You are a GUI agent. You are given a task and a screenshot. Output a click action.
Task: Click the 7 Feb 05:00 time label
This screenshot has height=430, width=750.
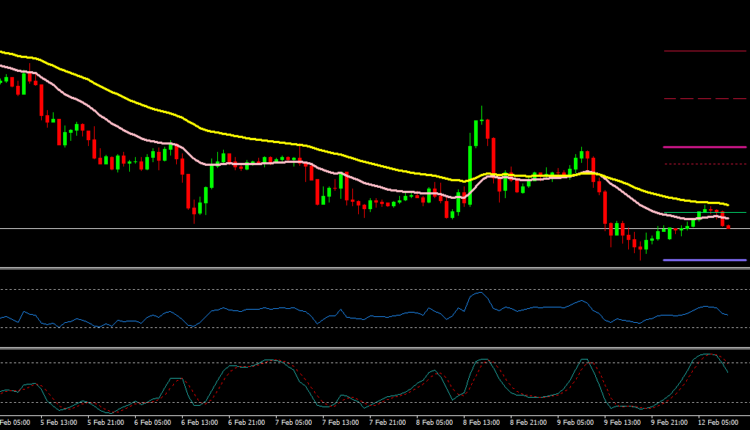pyautogui.click(x=293, y=422)
